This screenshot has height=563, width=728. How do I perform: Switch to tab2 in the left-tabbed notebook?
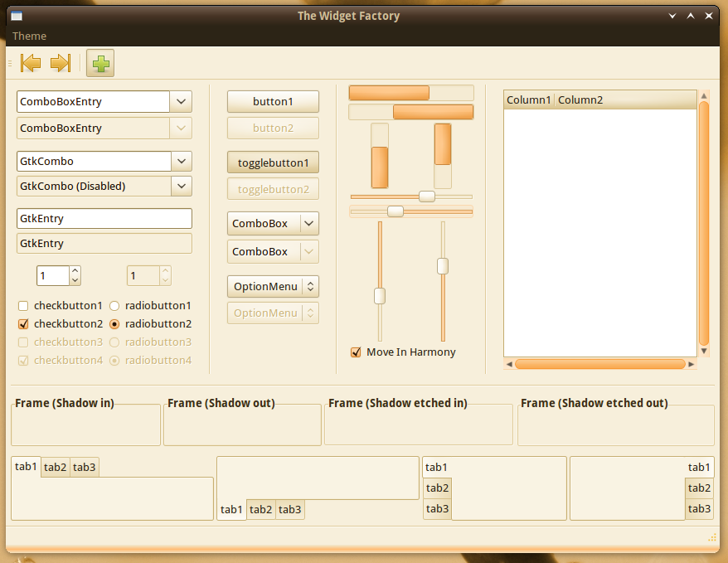437,488
